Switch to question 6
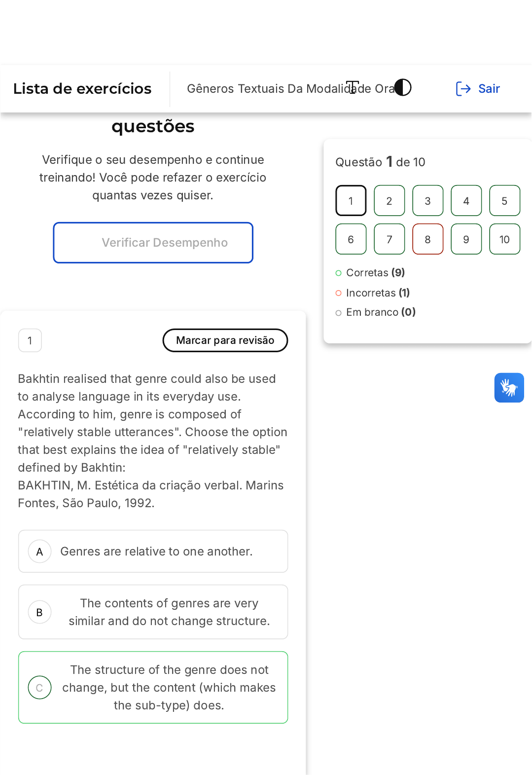Viewport: 532px width, 775px height. (351, 239)
